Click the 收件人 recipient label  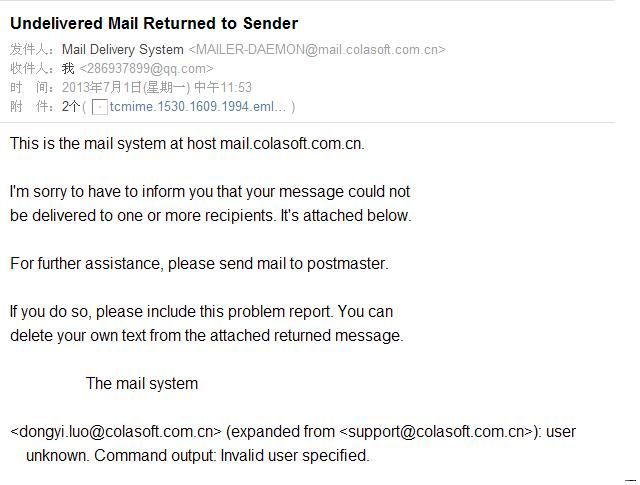coord(32,69)
